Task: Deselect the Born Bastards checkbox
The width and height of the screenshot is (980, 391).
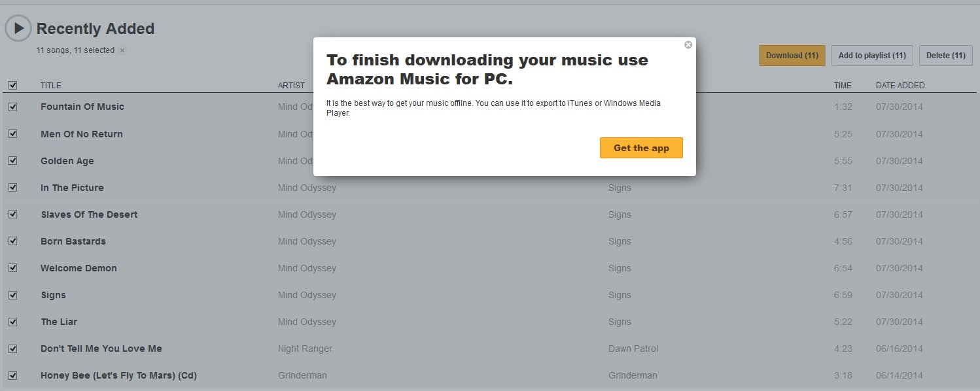Action: [12, 241]
